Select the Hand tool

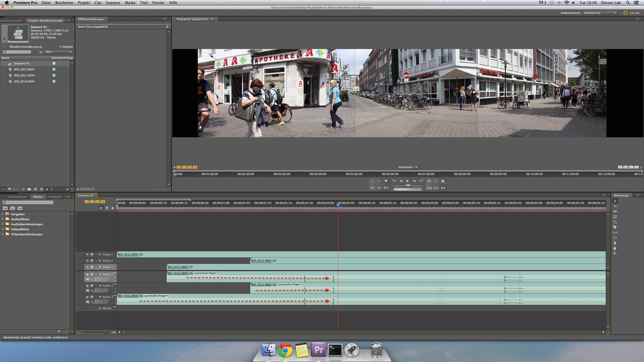[x=615, y=248]
